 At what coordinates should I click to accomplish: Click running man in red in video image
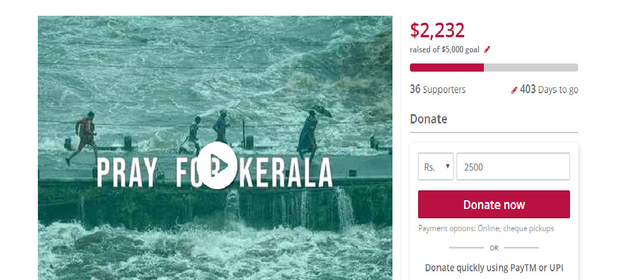click(x=83, y=137)
